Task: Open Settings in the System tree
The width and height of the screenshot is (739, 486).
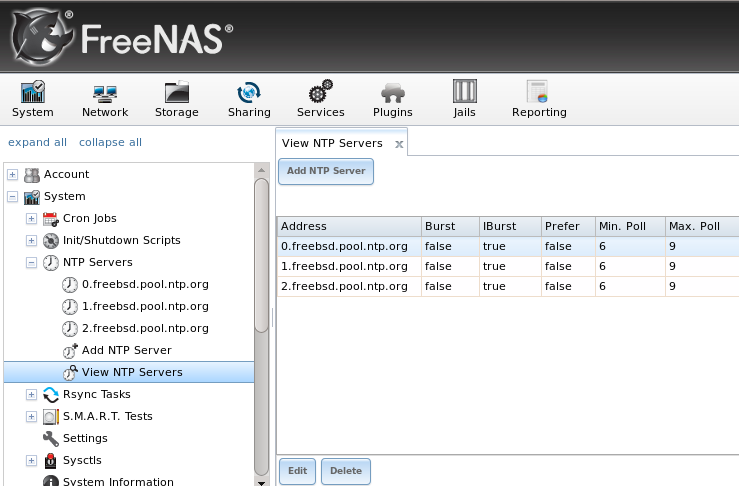Action: tap(85, 438)
